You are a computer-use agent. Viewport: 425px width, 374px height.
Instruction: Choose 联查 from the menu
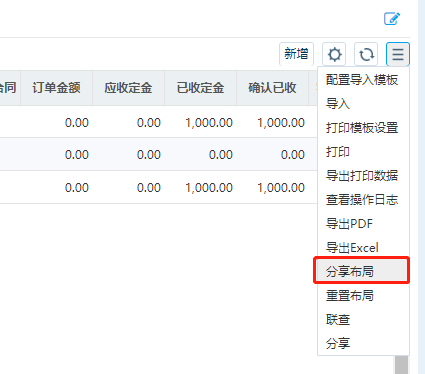(362, 320)
